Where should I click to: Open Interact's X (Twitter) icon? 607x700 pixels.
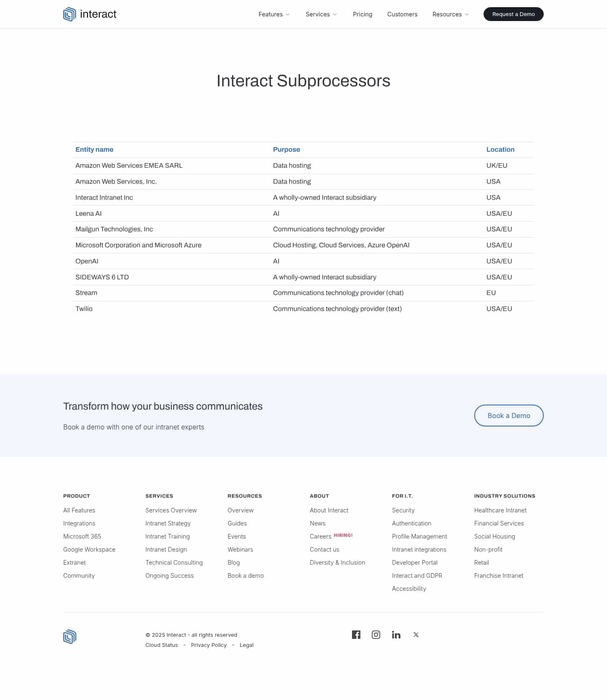click(x=416, y=635)
